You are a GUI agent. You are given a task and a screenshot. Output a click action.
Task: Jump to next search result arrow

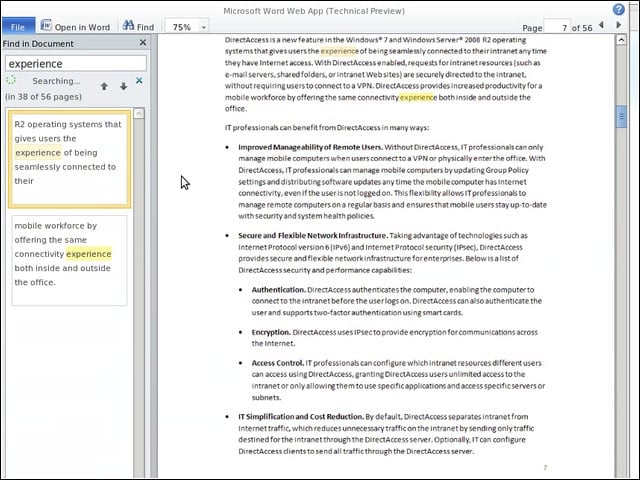tap(123, 86)
